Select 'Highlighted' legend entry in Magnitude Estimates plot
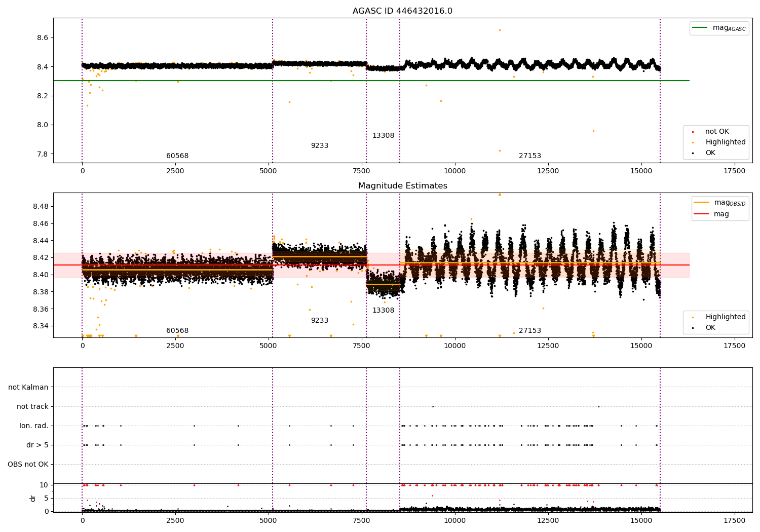 click(x=726, y=317)
